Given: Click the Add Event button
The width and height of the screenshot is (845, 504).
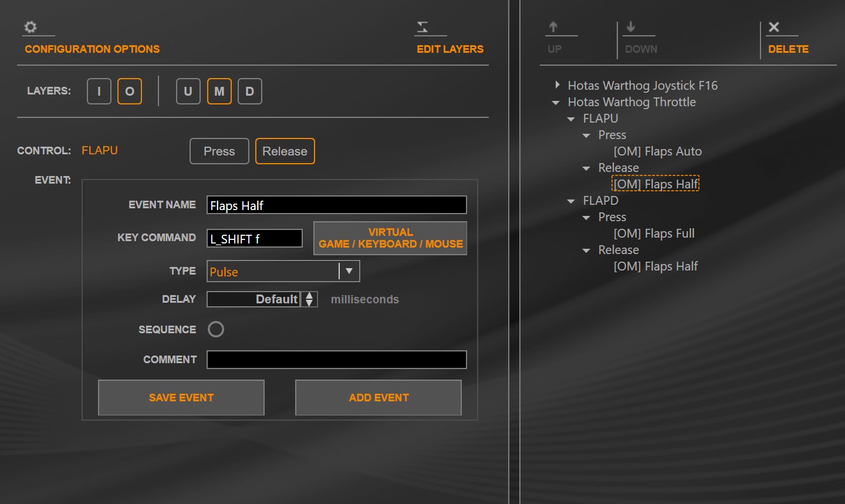Looking at the screenshot, I should point(378,398).
